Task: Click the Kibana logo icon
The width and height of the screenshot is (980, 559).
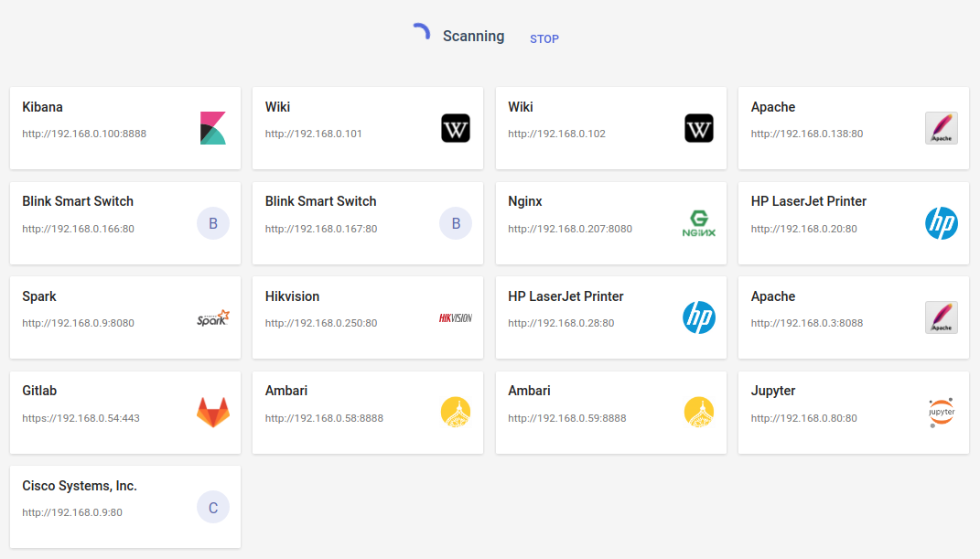Action: point(213,128)
